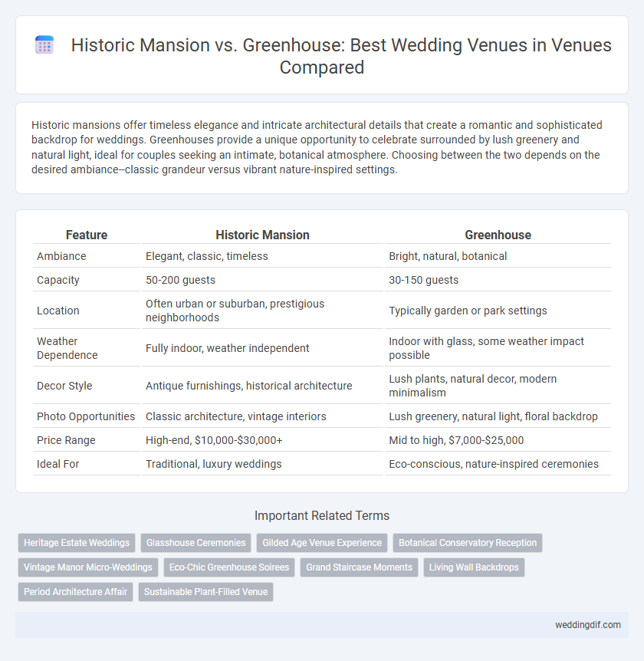
Task: Open the Sustainable Plant-Filled Venue tag
Action: click(x=205, y=591)
